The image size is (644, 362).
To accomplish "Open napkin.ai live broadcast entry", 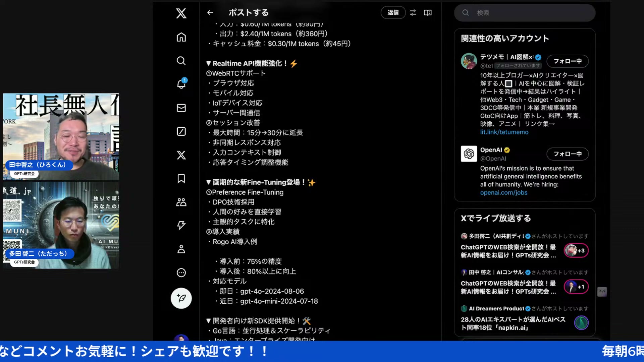I will (x=513, y=323).
